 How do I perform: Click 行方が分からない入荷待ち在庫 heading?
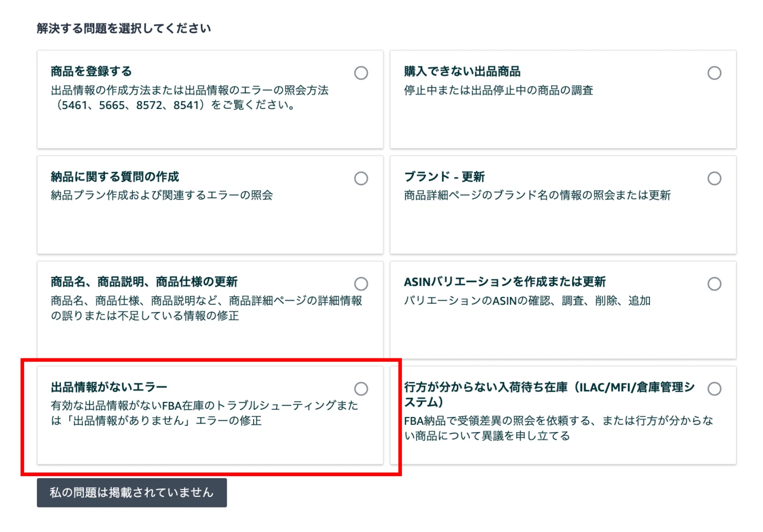tap(549, 394)
